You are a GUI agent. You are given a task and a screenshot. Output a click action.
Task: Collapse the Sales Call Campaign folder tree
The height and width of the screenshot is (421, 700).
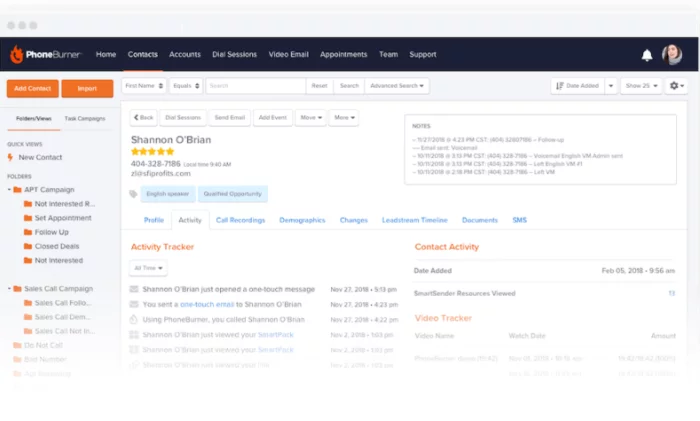click(x=9, y=288)
